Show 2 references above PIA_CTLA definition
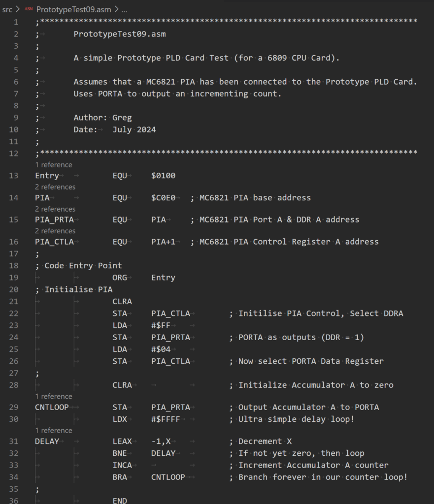This screenshot has width=434, height=504. (x=55, y=231)
